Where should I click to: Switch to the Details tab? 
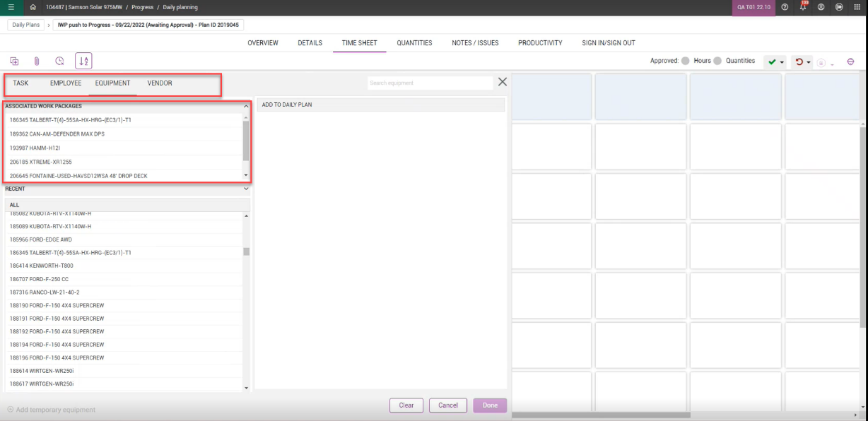[310, 43]
